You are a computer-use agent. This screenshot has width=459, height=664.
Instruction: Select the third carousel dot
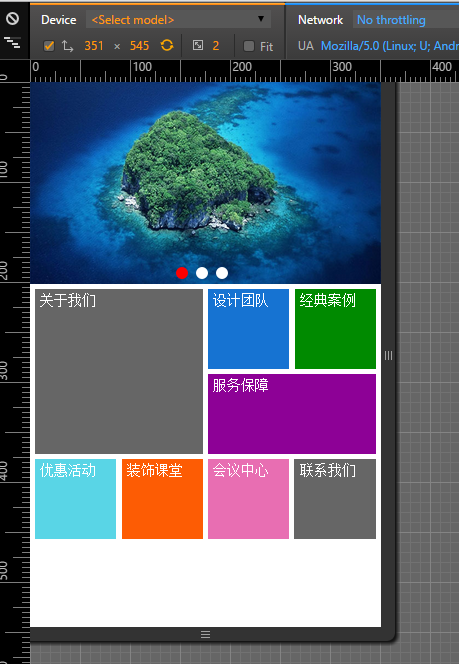pos(222,273)
